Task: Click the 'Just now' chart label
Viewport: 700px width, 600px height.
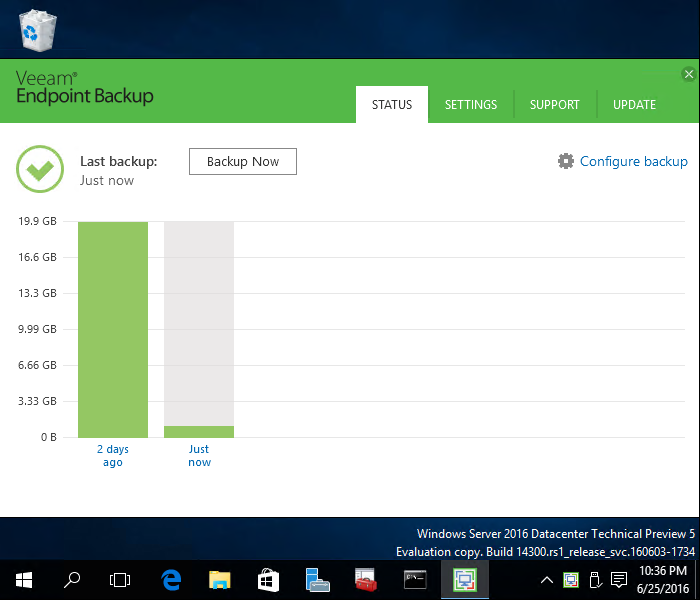Action: [x=199, y=455]
